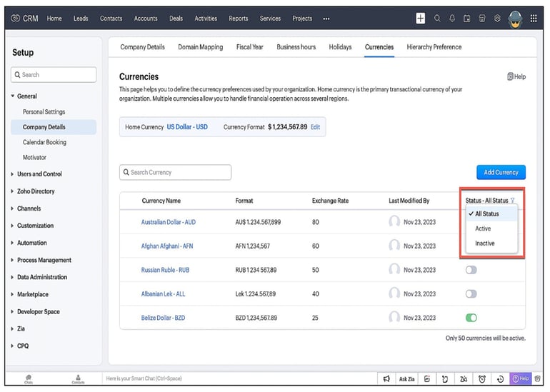Viewport: 550px width, 392px height.
Task: Open the calendar icon in the top bar
Action: tap(467, 19)
